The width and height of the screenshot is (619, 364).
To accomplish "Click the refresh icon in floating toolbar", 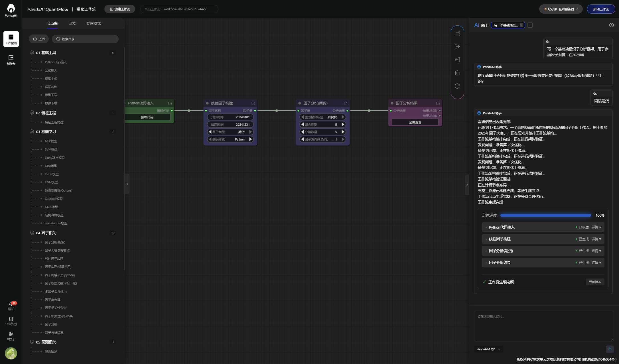I will click(x=457, y=86).
